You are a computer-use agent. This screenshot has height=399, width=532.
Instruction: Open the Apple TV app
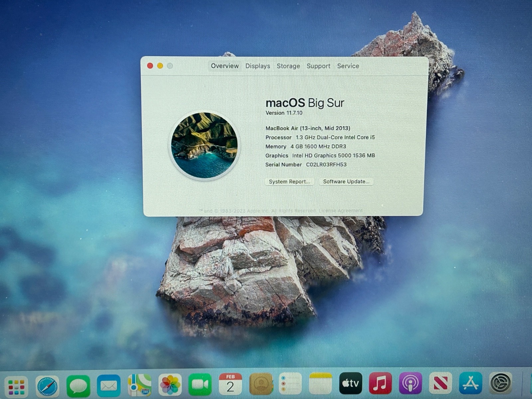click(350, 383)
